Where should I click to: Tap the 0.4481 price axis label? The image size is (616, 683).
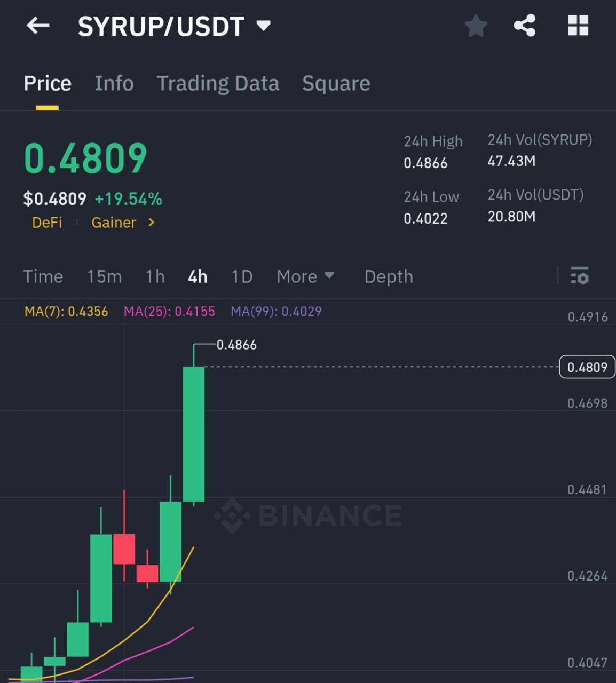587,489
